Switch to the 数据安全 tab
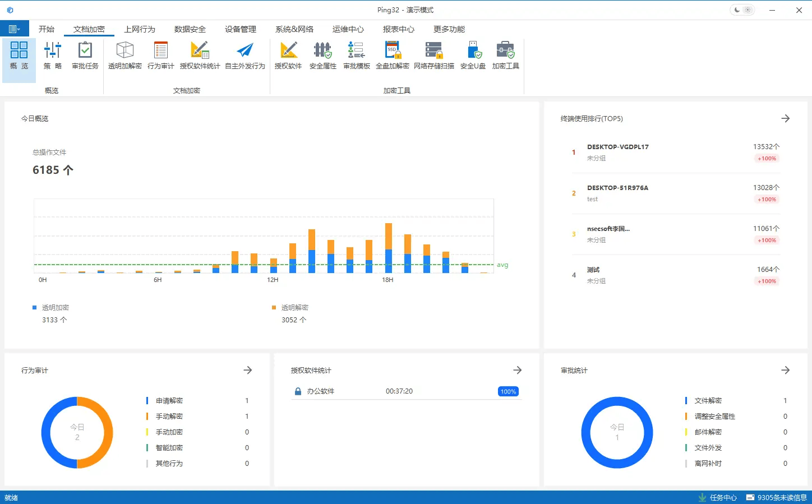Viewport: 812px width, 504px height. pos(190,29)
